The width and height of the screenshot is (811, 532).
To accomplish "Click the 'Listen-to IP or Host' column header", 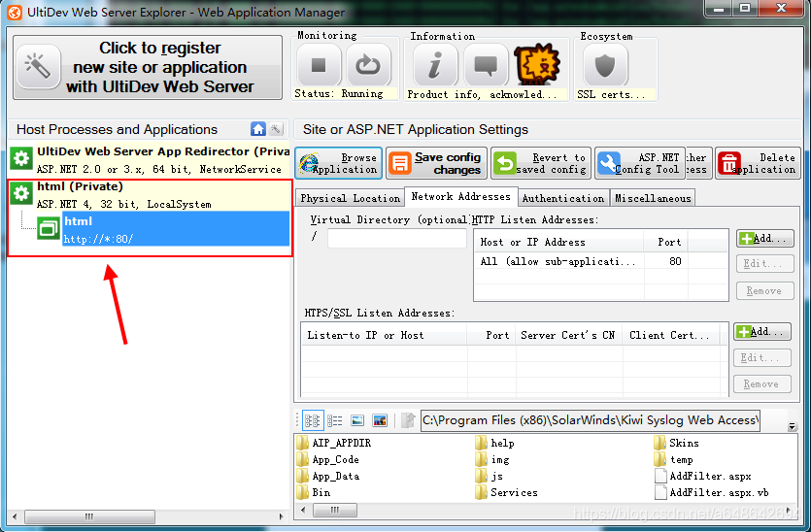I will pos(384,335).
